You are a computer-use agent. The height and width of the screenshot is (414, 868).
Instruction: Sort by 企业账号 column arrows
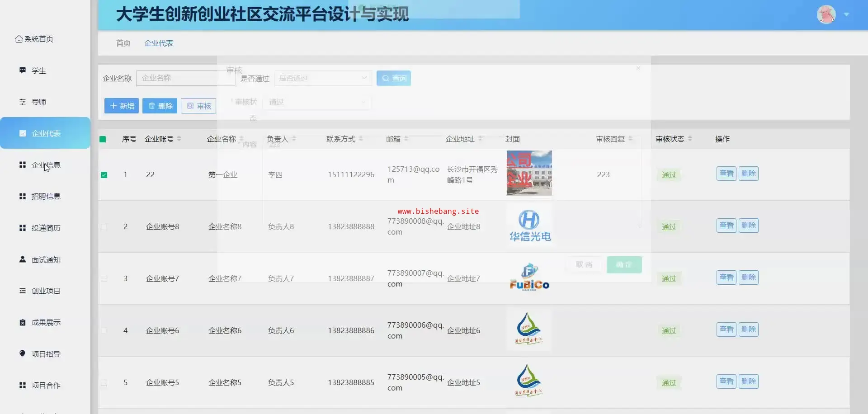[x=179, y=139]
